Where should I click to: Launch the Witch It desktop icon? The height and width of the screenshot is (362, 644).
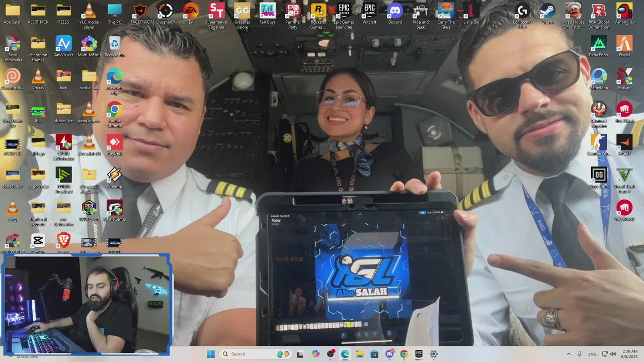click(x=369, y=14)
